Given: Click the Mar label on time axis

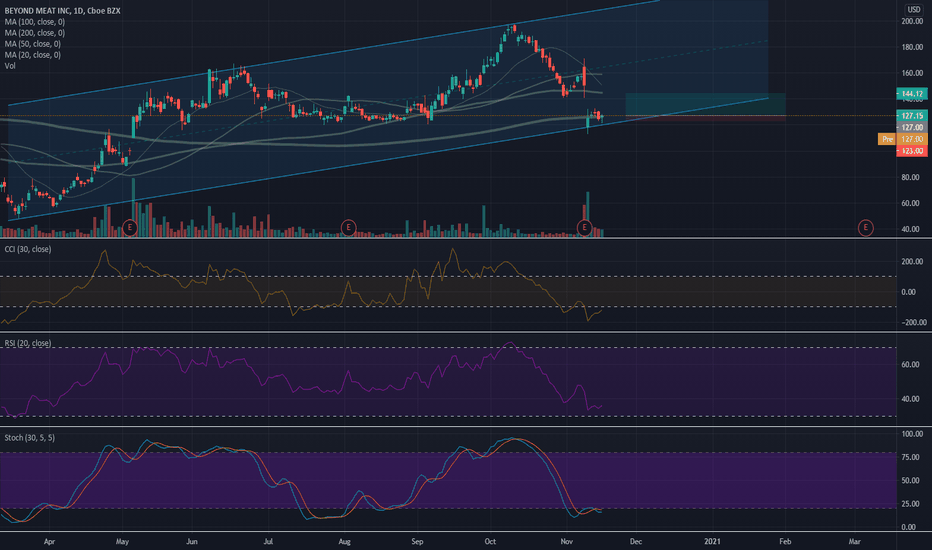Looking at the screenshot, I should coord(855,542).
